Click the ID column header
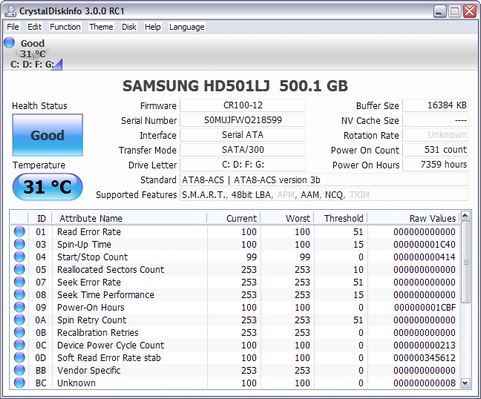This screenshot has width=481, height=399. click(40, 218)
